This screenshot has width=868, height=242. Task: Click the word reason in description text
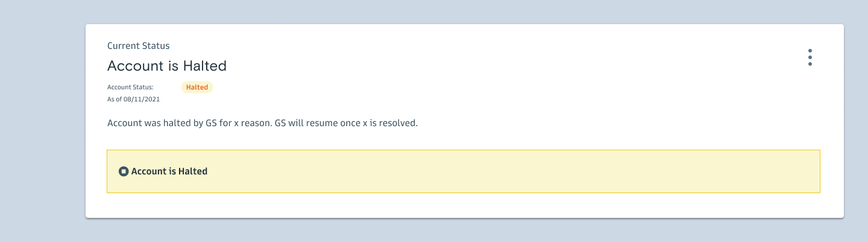[256, 123]
